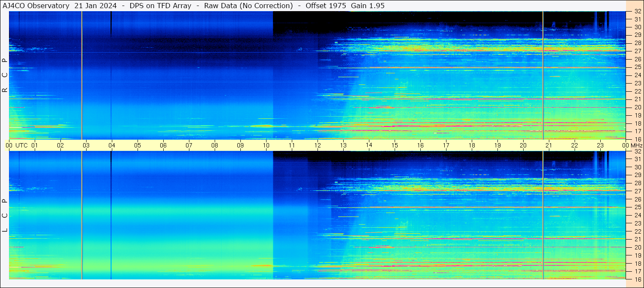Click hour label "06" on the time axis

pyautogui.click(x=163, y=145)
